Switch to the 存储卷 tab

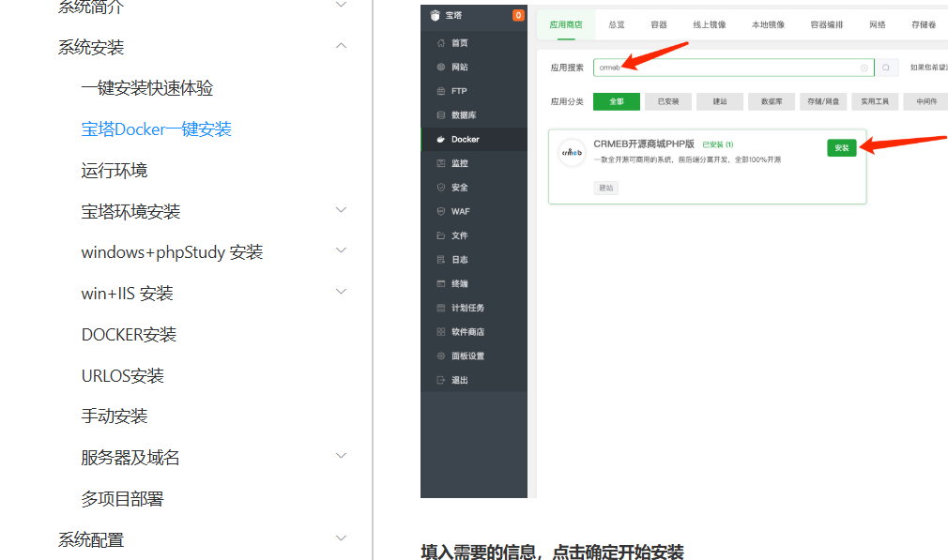[x=924, y=24]
